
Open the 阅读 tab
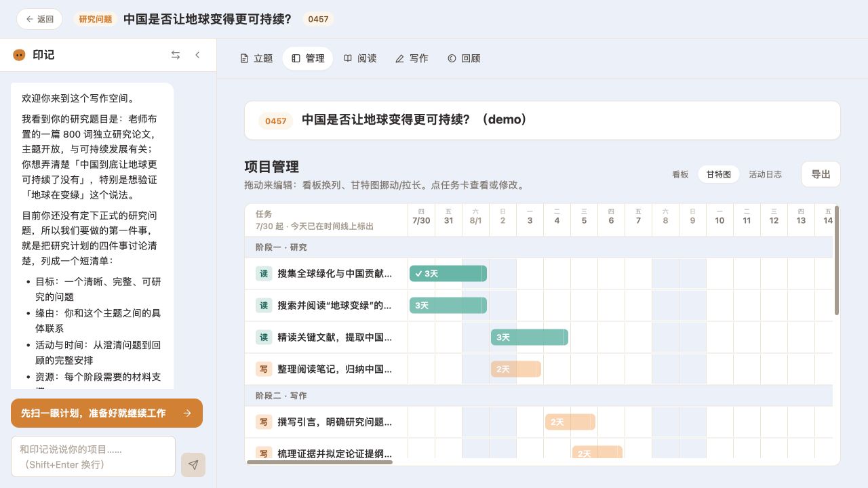360,58
